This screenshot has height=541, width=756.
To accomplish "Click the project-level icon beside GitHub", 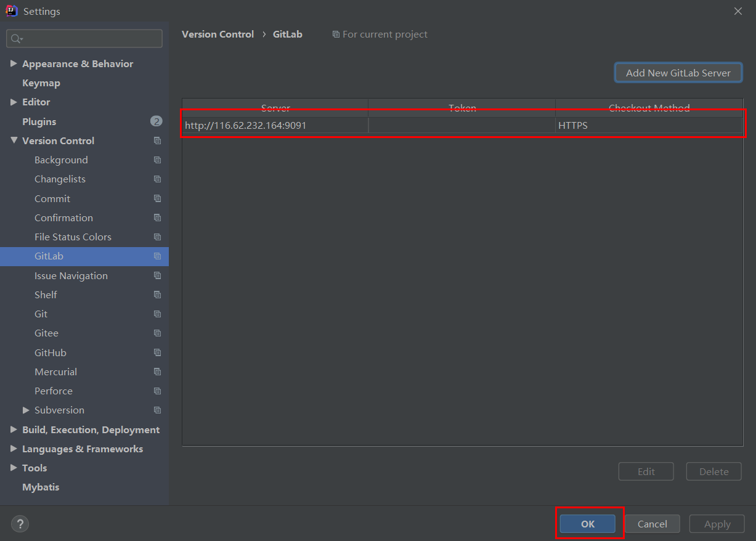I will pos(157,352).
